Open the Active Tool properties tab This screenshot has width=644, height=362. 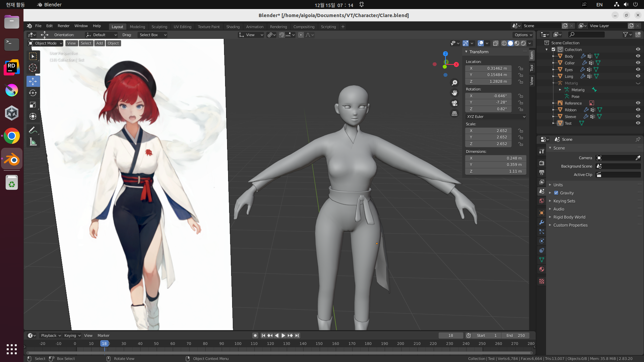pyautogui.click(x=542, y=151)
